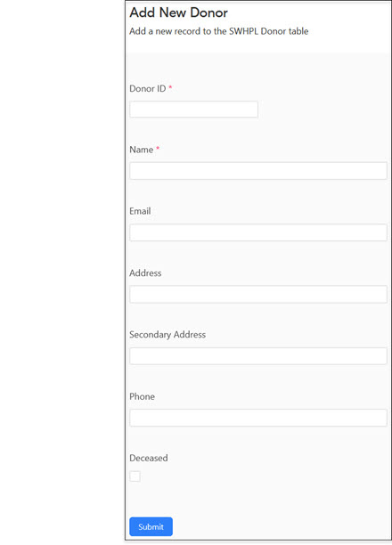Viewport: 392px width, 545px height.
Task: Click the Deceased label text
Action: [x=149, y=458]
